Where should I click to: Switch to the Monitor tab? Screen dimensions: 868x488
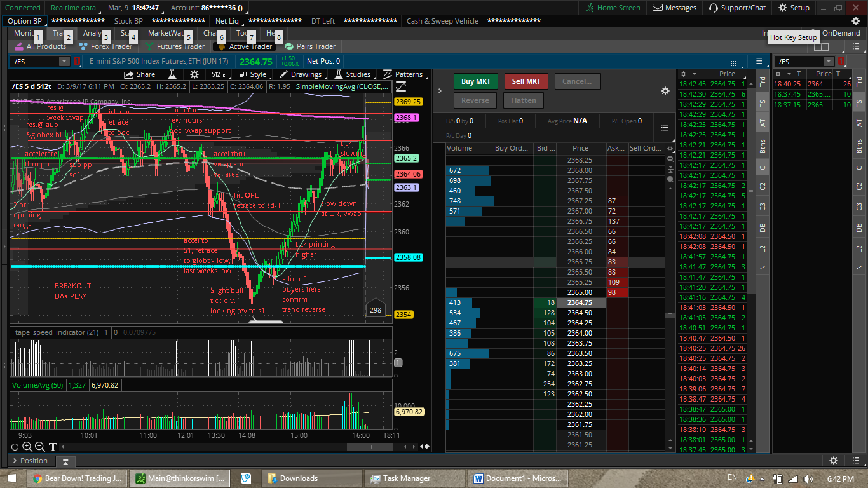pyautogui.click(x=24, y=33)
